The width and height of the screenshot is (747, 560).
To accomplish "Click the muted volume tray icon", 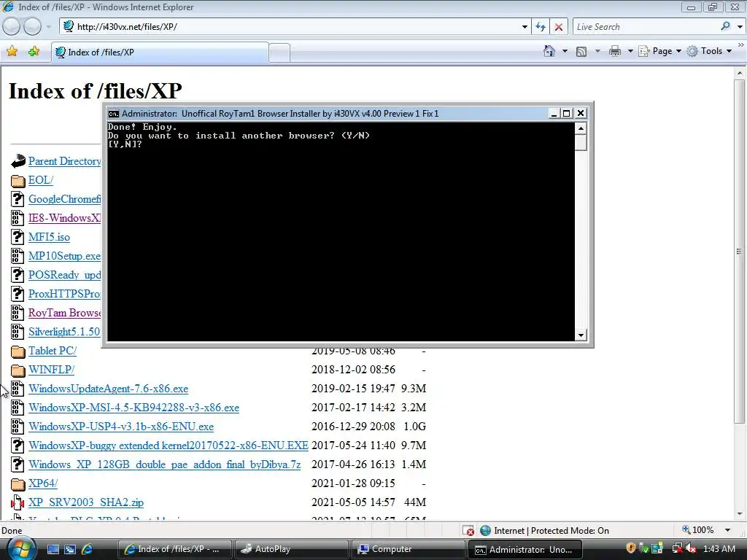I will point(691,548).
